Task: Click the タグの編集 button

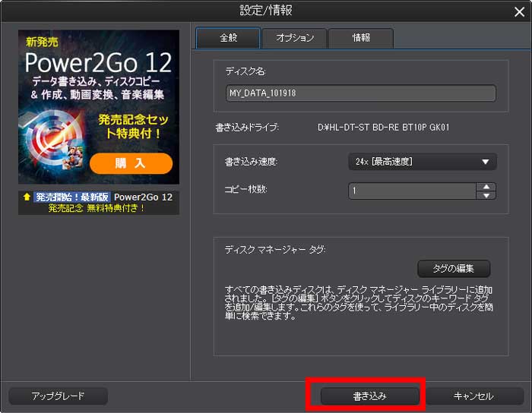Action: coord(454,269)
